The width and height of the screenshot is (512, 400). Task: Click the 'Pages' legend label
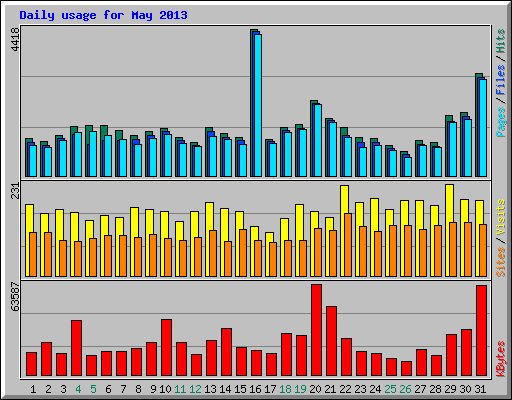(501, 122)
